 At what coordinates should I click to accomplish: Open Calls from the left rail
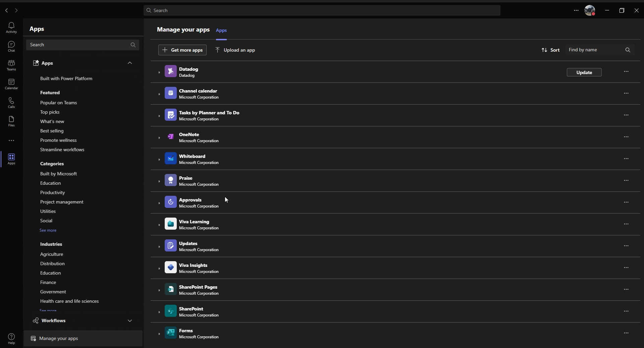11,103
